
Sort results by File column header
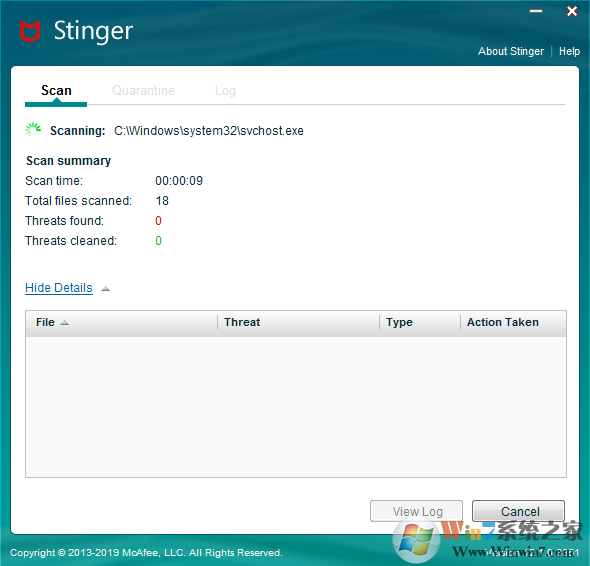[122, 323]
